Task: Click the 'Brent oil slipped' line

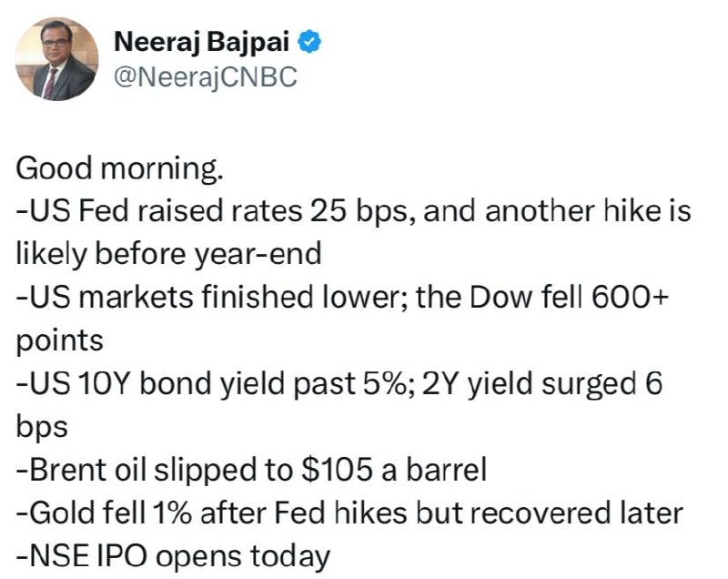Action: (251, 471)
